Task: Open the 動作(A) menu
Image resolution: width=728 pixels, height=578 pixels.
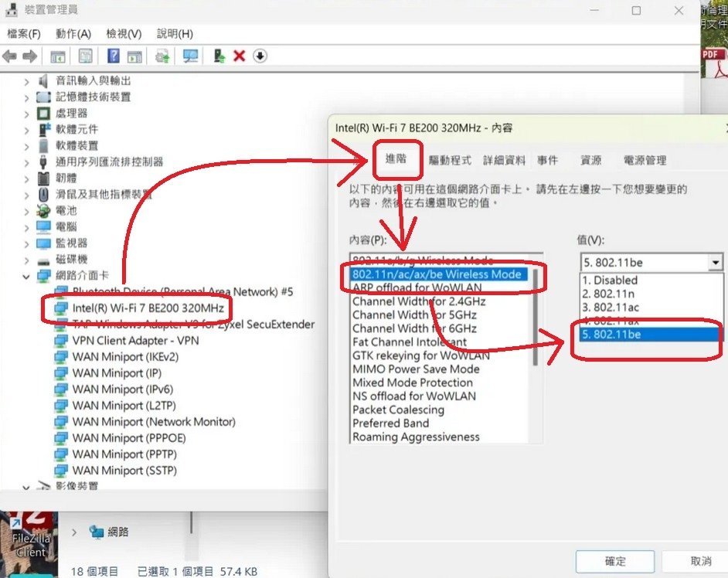Action: [73, 34]
